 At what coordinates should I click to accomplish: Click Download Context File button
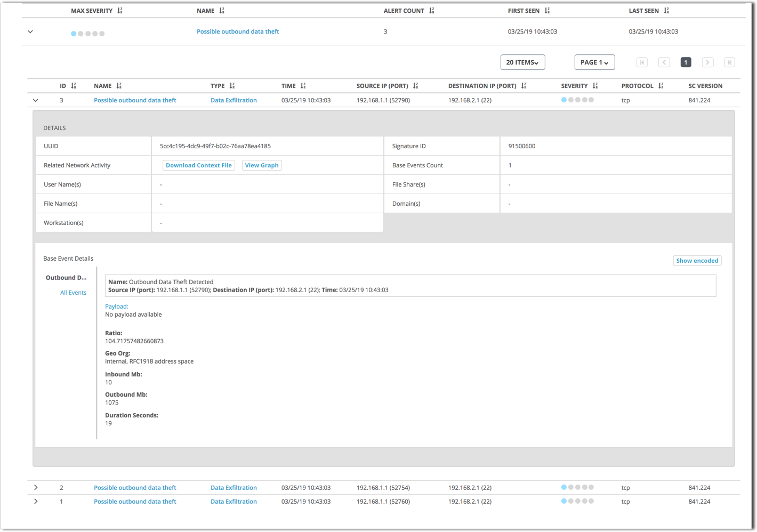click(199, 165)
